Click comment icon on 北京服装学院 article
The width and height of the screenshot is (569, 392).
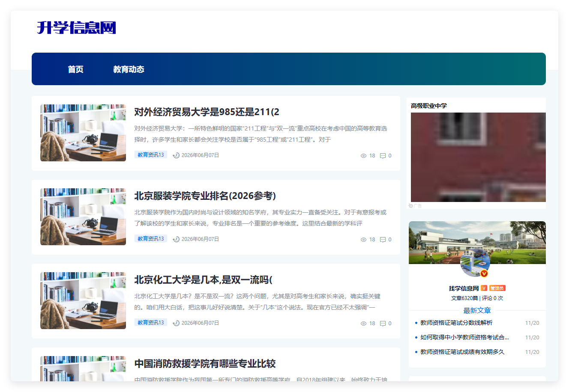point(383,240)
